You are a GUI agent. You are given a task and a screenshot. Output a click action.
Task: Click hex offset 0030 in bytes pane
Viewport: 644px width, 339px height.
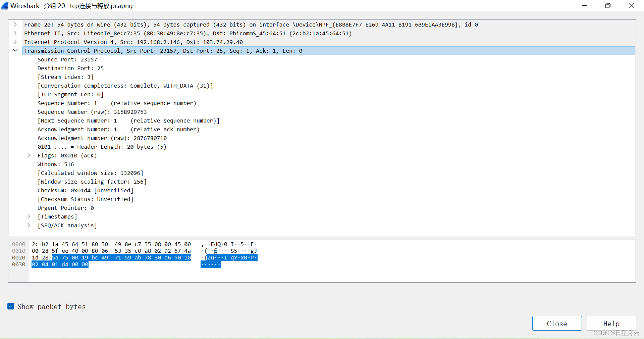click(x=19, y=264)
